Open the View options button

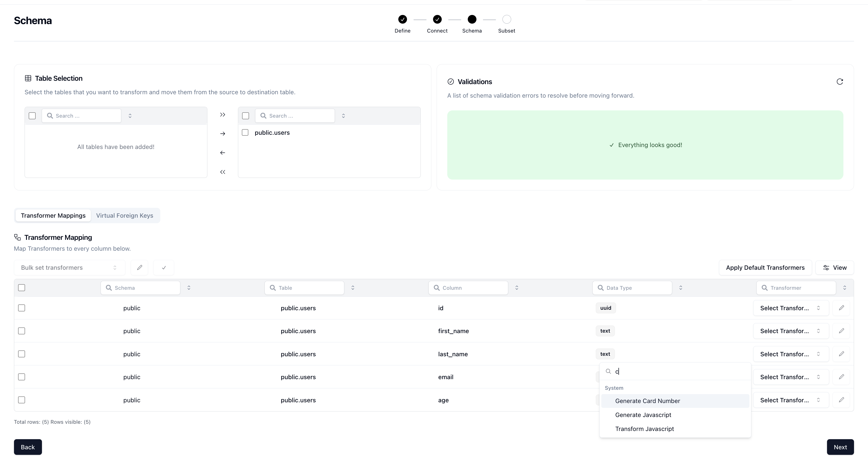(835, 268)
